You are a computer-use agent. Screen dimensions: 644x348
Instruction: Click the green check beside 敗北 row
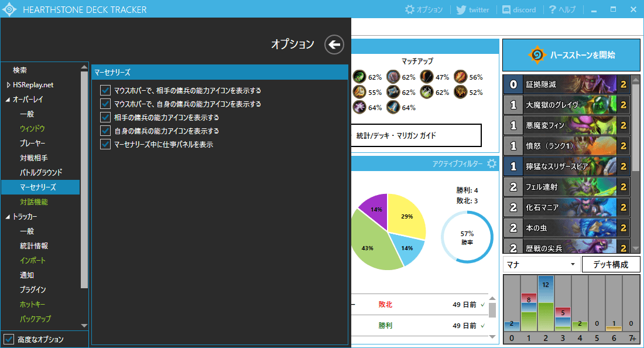click(x=482, y=305)
